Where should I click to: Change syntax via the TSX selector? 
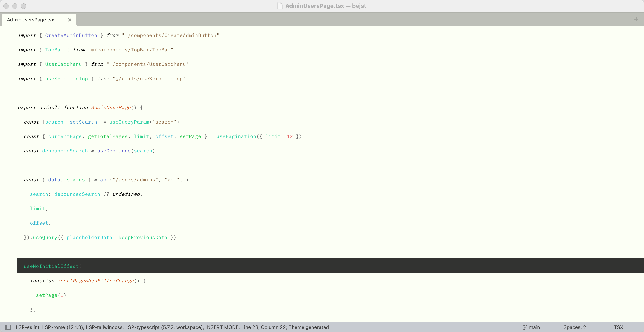coord(618,327)
